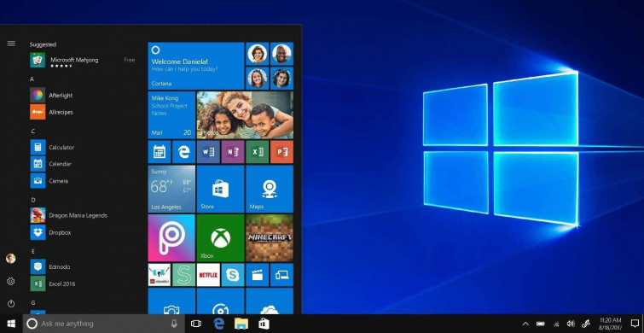644x333 pixels.
Task: Open the Mail tile from Mike Kong
Action: (171, 115)
